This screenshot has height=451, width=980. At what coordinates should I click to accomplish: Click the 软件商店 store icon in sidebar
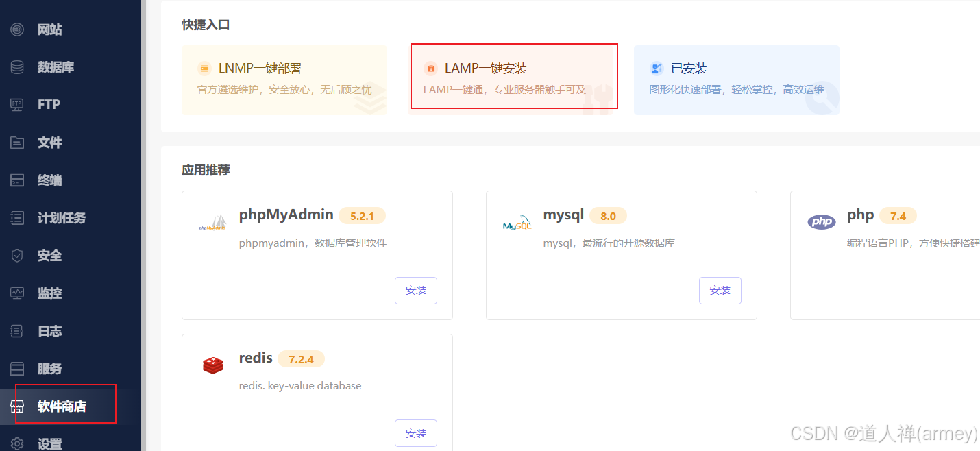[17, 406]
